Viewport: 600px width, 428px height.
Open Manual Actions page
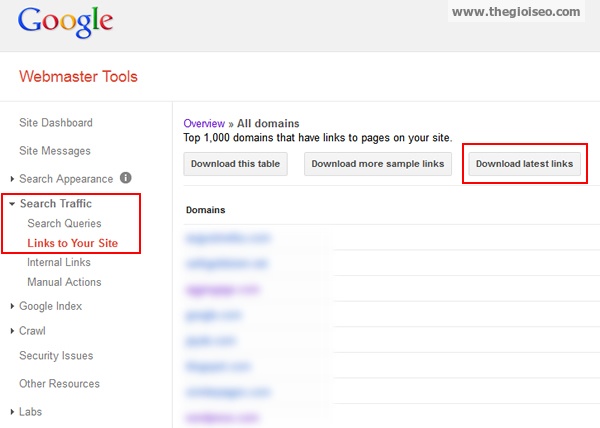64,282
